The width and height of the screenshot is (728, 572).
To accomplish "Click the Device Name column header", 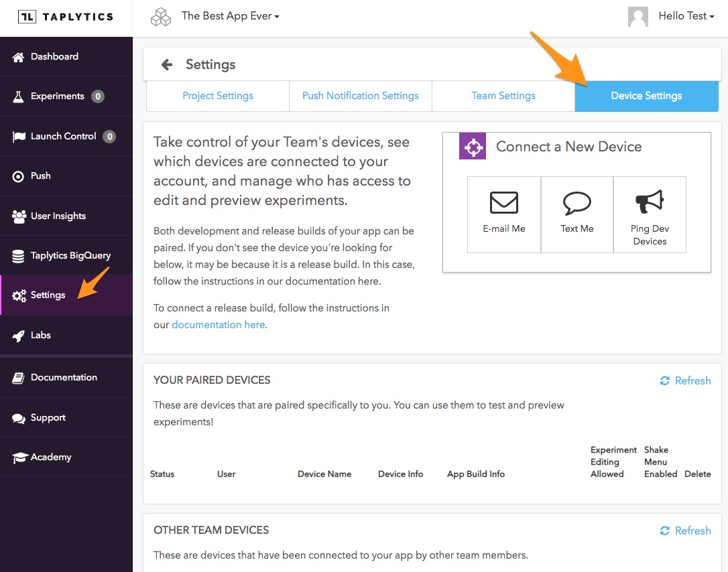I will click(324, 474).
